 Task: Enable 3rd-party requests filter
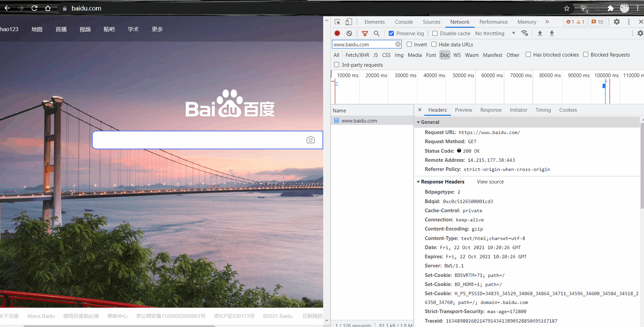(x=336, y=65)
